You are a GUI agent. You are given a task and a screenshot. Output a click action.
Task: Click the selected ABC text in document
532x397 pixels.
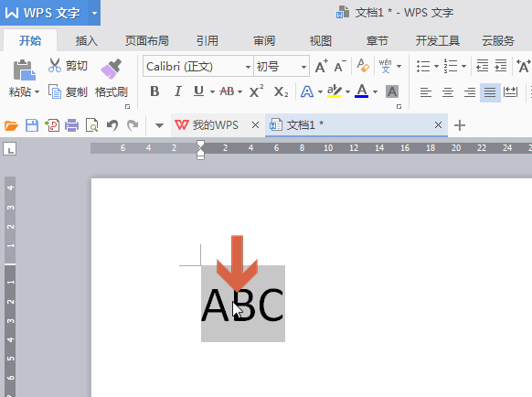pyautogui.click(x=242, y=305)
